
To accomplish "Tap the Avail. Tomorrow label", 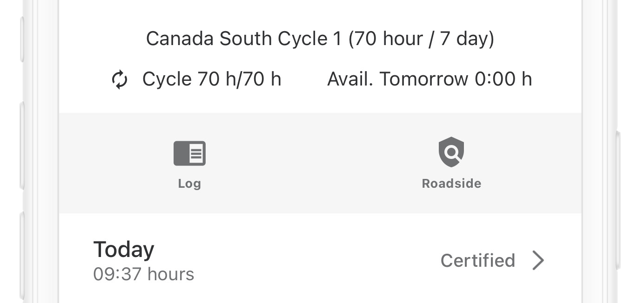I will coord(397,79).
